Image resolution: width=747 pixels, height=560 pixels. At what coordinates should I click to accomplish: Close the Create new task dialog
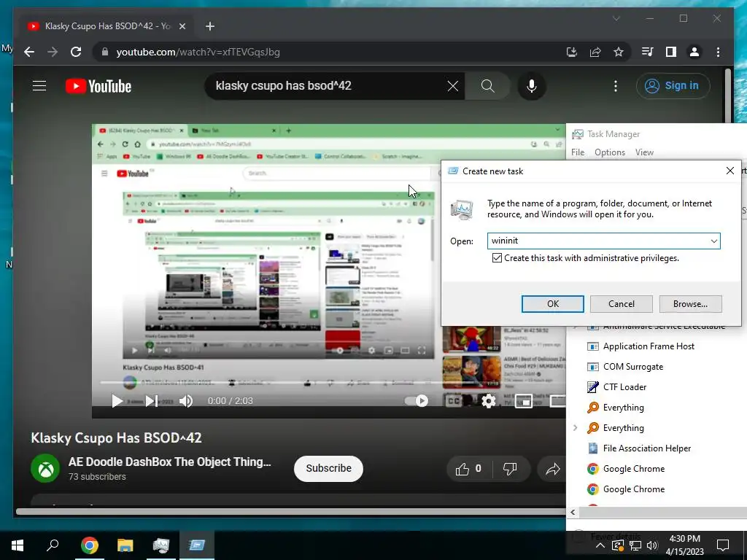(729, 171)
